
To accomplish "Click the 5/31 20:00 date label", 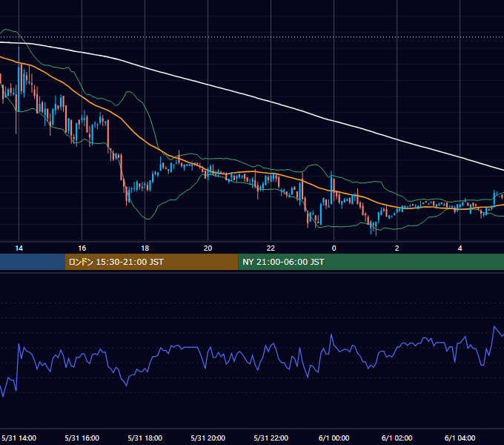I will coord(208,438).
